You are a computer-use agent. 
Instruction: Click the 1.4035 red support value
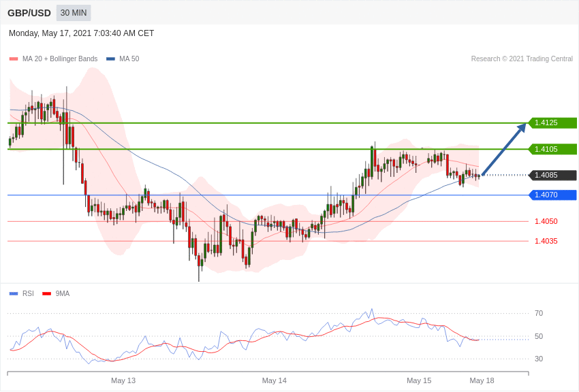[x=546, y=241]
